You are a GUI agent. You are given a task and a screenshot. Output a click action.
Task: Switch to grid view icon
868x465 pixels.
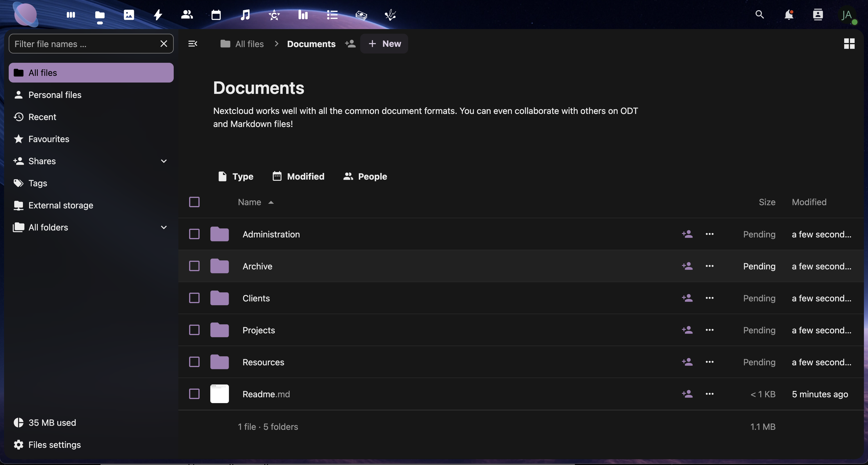(x=849, y=44)
